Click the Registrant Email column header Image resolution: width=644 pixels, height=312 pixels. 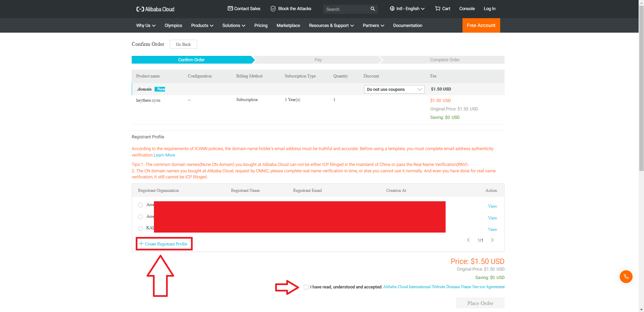307,190
